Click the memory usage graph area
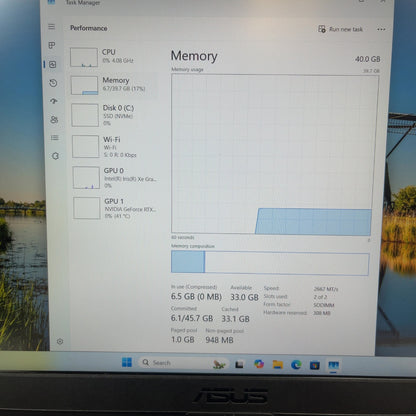This screenshot has height=416, width=416. [x=275, y=154]
